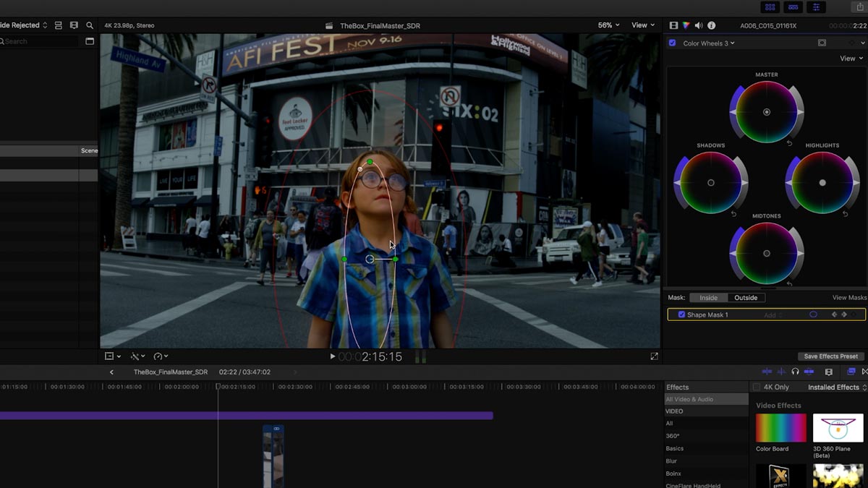Open clip appearance filmstrip icon in timeline

[x=829, y=372]
